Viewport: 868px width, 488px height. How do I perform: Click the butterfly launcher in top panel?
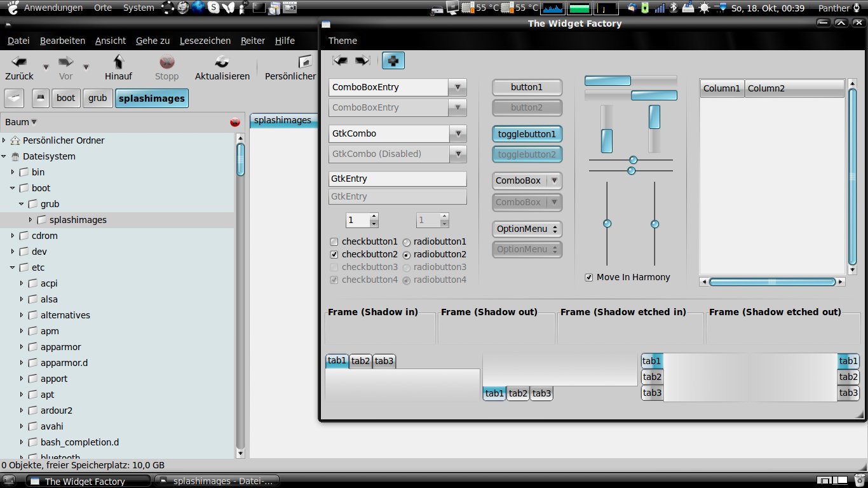[228, 8]
